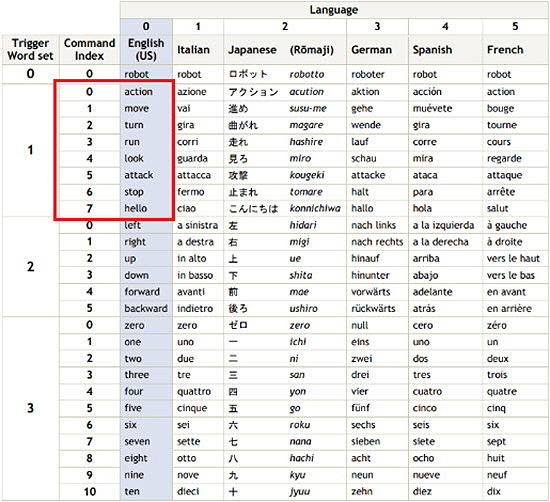Viewport: 550px width, 502px height.
Task: Select the English word 'ten'
Action: (x=132, y=491)
